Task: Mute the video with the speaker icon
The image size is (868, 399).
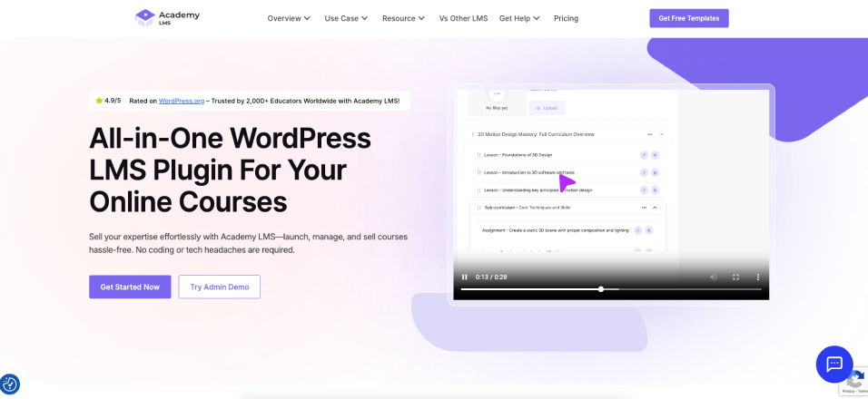Action: coord(713,277)
